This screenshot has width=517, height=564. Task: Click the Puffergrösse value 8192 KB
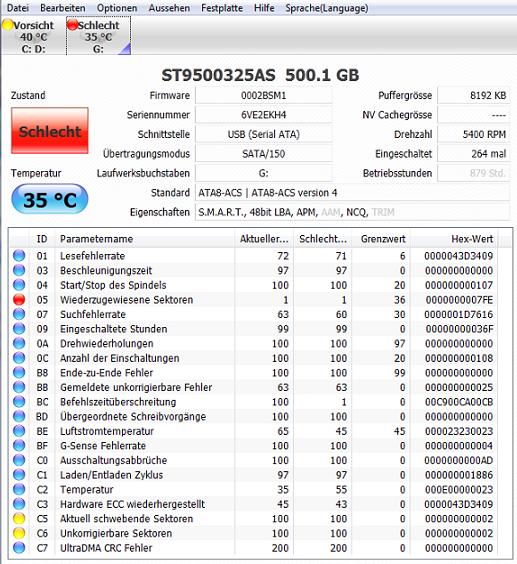click(x=473, y=95)
